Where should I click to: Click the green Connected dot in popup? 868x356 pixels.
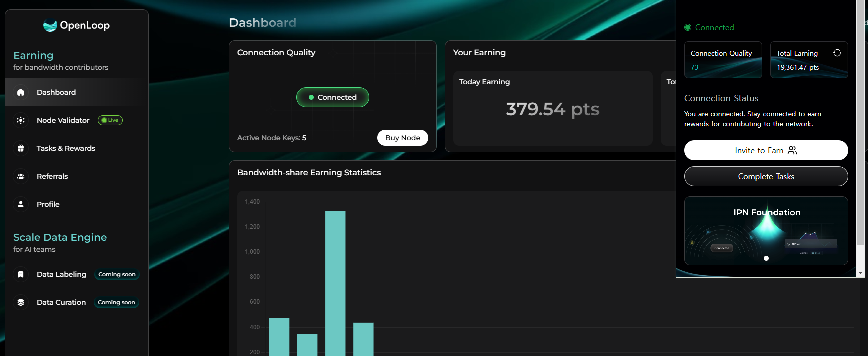pyautogui.click(x=688, y=27)
